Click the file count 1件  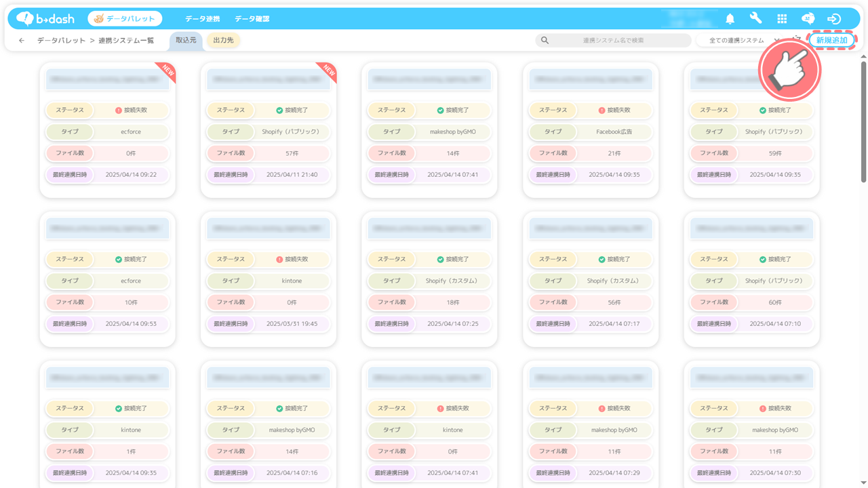click(131, 451)
